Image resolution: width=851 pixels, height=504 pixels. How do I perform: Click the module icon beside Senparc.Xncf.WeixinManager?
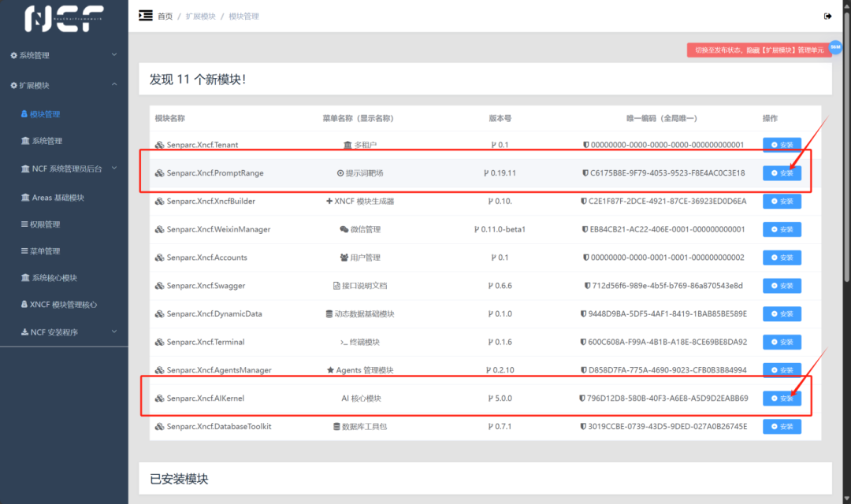pos(159,229)
